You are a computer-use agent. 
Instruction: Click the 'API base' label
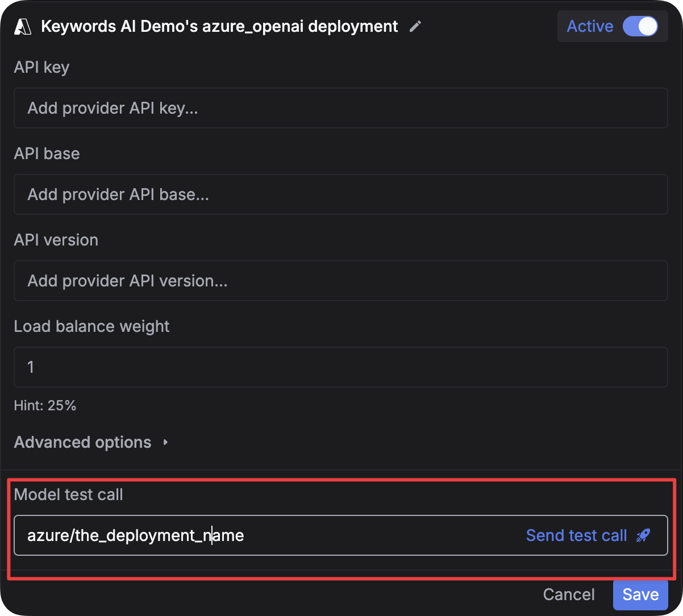(x=47, y=153)
